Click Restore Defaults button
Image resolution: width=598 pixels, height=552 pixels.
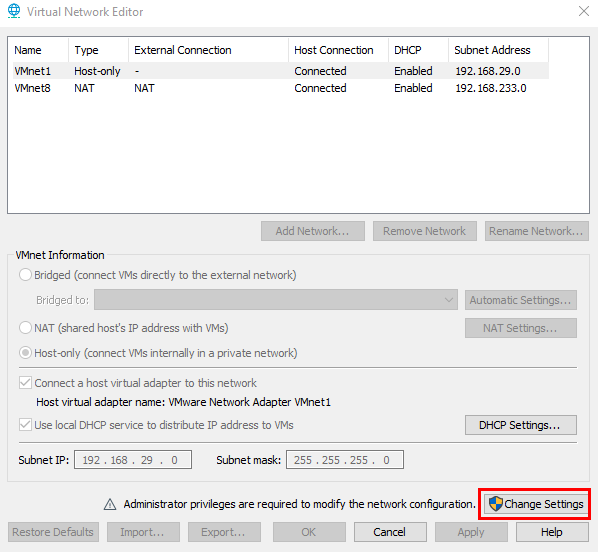tap(53, 532)
